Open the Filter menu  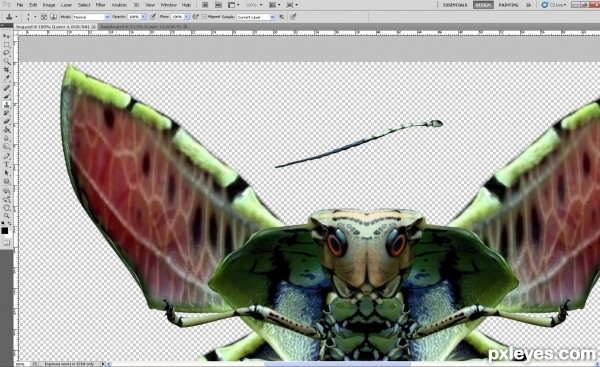(100, 5)
